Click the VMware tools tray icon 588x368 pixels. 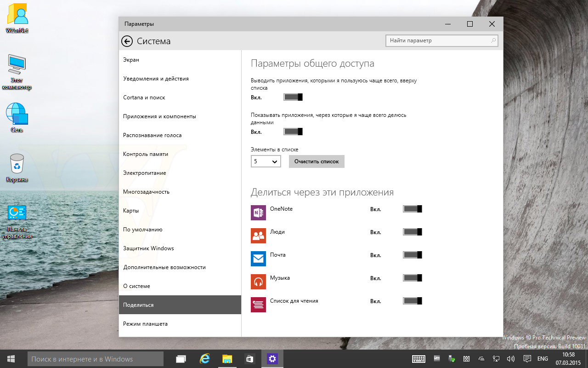click(x=437, y=359)
